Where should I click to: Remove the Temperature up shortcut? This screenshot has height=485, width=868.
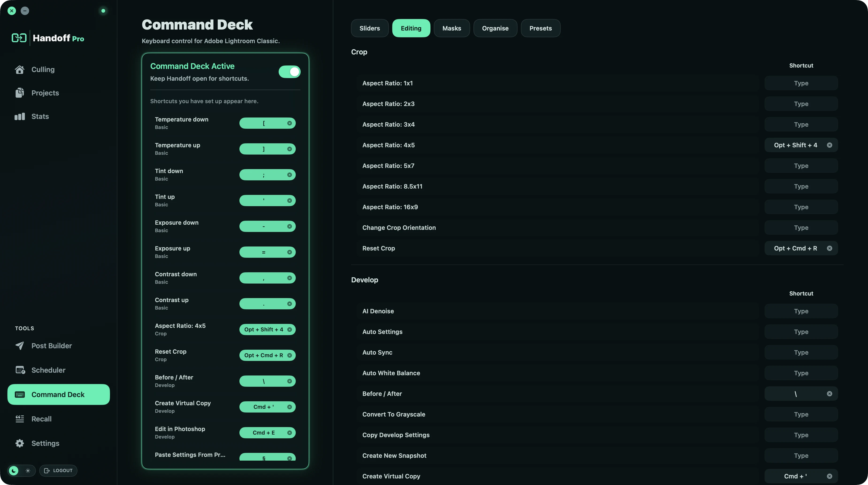coord(289,149)
